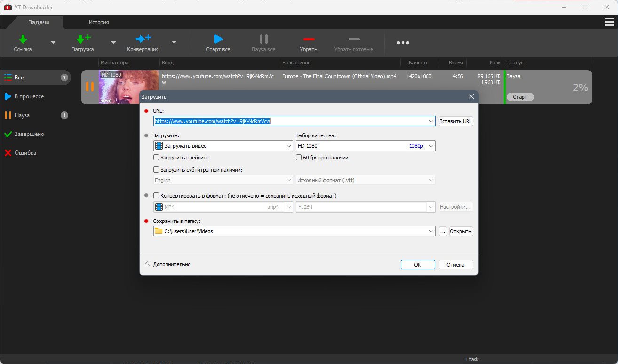The height and width of the screenshot is (364, 618).
Task: Click the video thumbnail of the task
Action: point(129,87)
